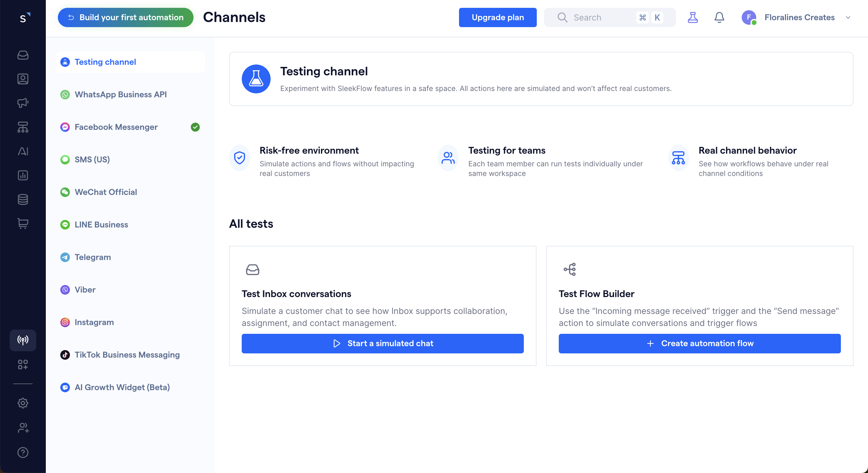868x473 pixels.
Task: Select the Testing channel tab
Action: click(x=105, y=62)
